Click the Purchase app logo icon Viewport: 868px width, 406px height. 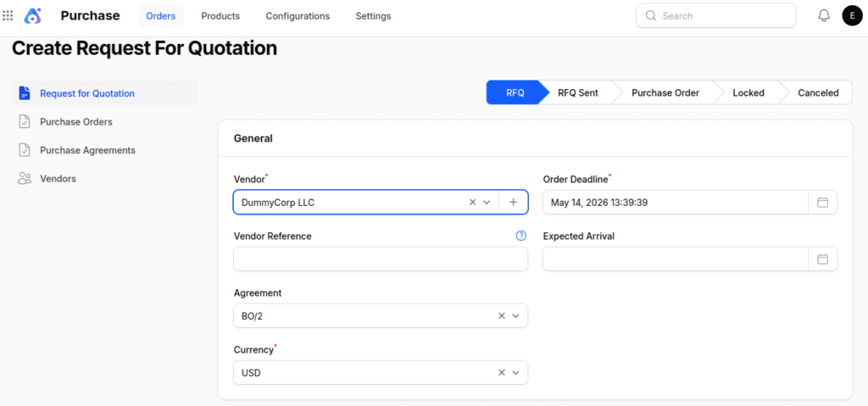click(x=33, y=16)
